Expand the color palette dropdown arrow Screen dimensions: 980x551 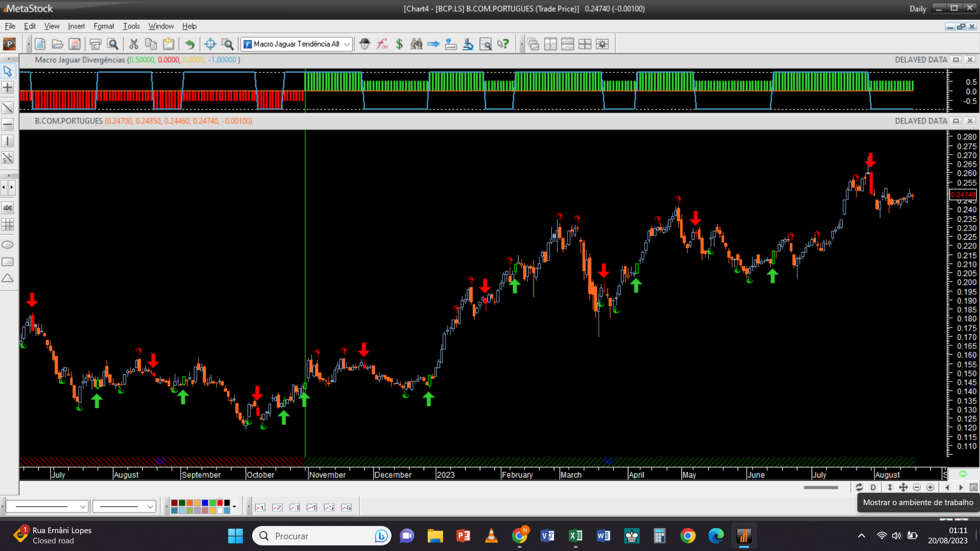click(234, 507)
